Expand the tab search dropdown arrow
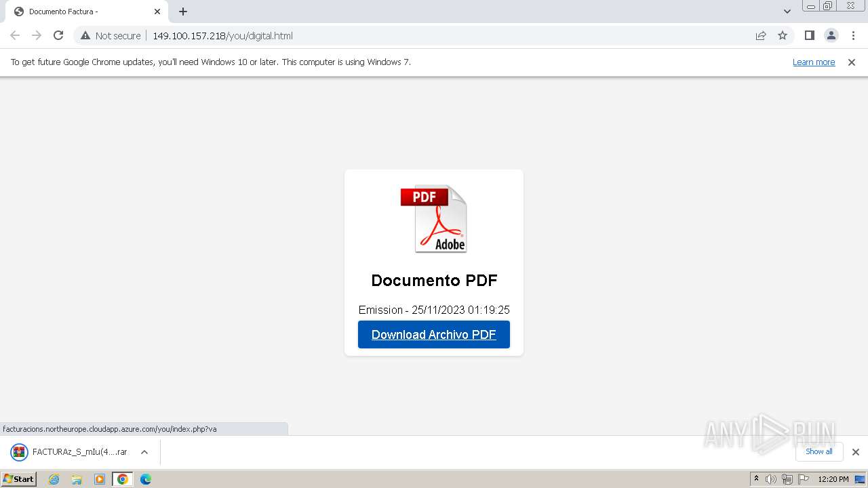868x488 pixels. click(x=787, y=12)
